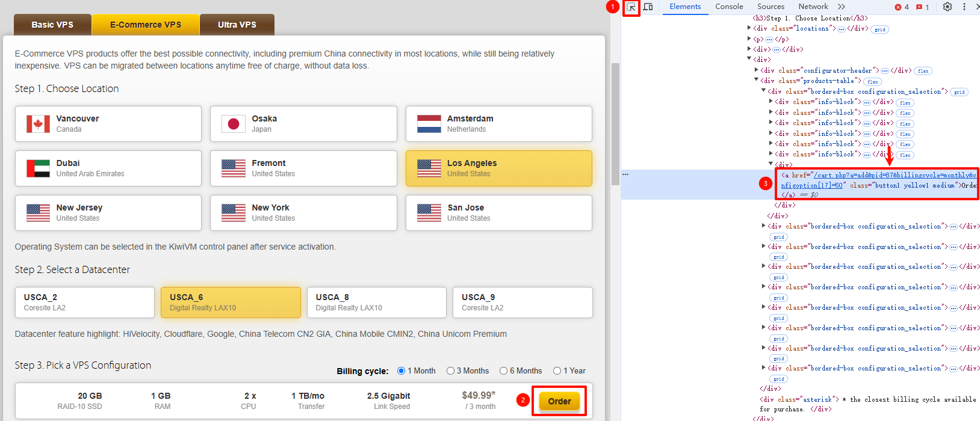Toggle the device toolbar icon
The height and width of the screenshot is (421, 980).
point(648,7)
